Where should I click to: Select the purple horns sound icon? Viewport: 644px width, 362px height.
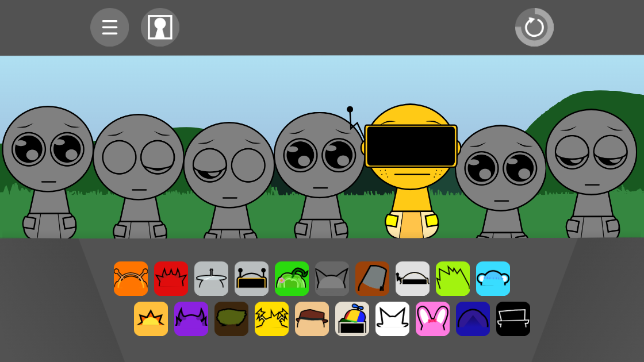tap(191, 318)
